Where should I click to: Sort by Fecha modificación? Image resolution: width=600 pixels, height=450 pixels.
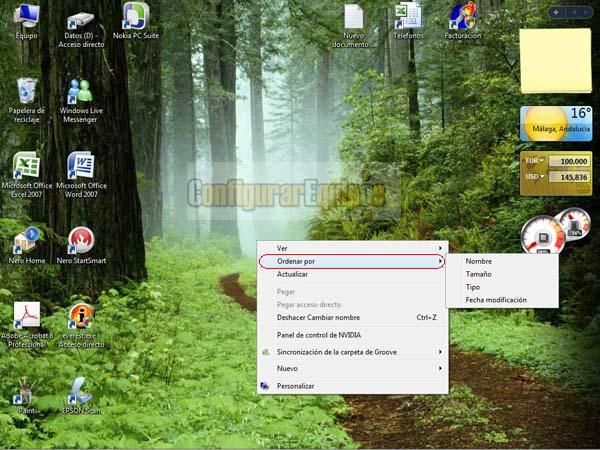click(502, 300)
